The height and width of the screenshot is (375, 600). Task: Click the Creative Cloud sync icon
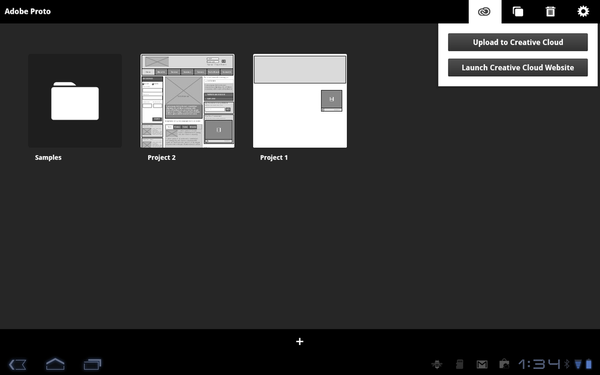(484, 11)
